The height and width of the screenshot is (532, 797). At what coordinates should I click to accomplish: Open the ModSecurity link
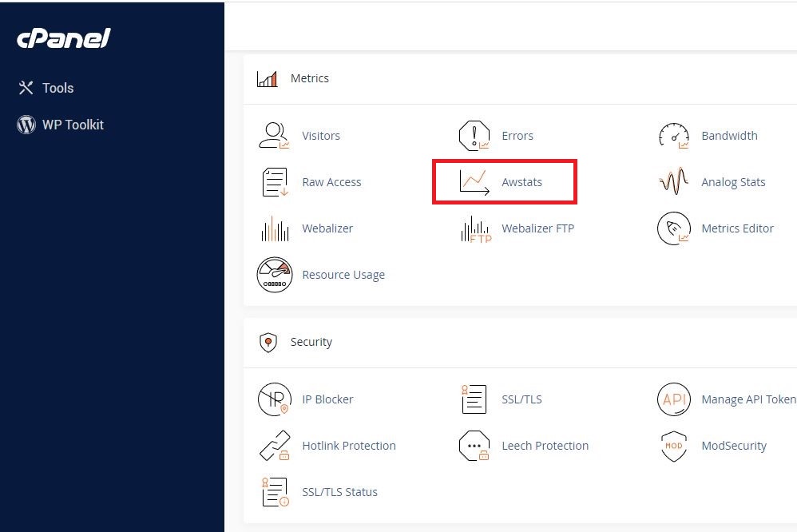pos(734,446)
